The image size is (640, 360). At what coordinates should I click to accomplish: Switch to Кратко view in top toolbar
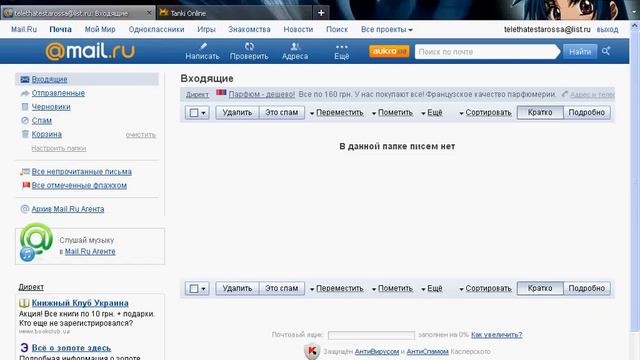click(540, 112)
